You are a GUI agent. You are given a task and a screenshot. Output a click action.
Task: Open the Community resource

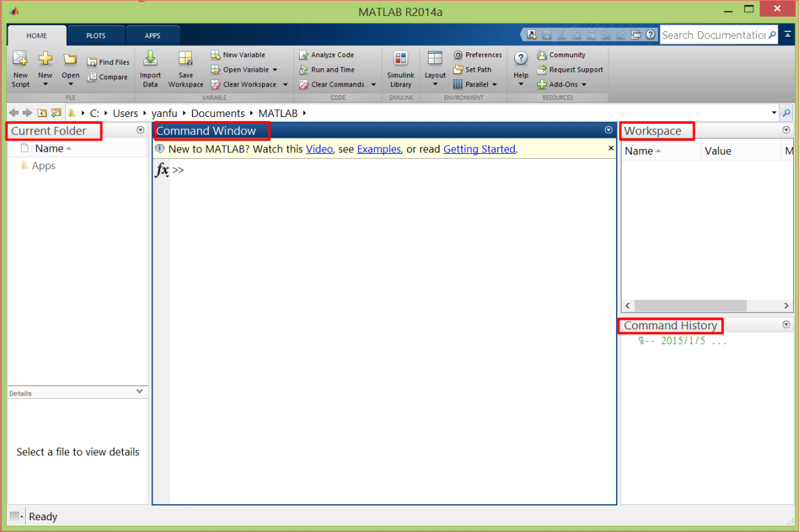coord(561,54)
